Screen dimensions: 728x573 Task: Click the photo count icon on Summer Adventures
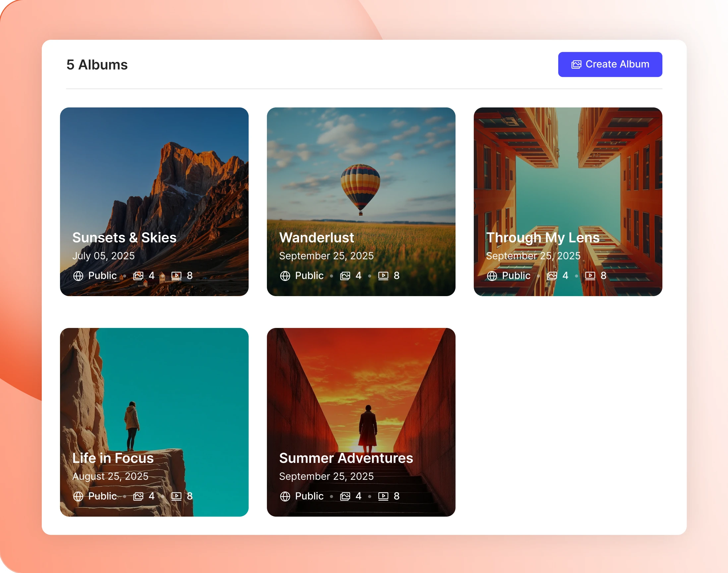(345, 496)
